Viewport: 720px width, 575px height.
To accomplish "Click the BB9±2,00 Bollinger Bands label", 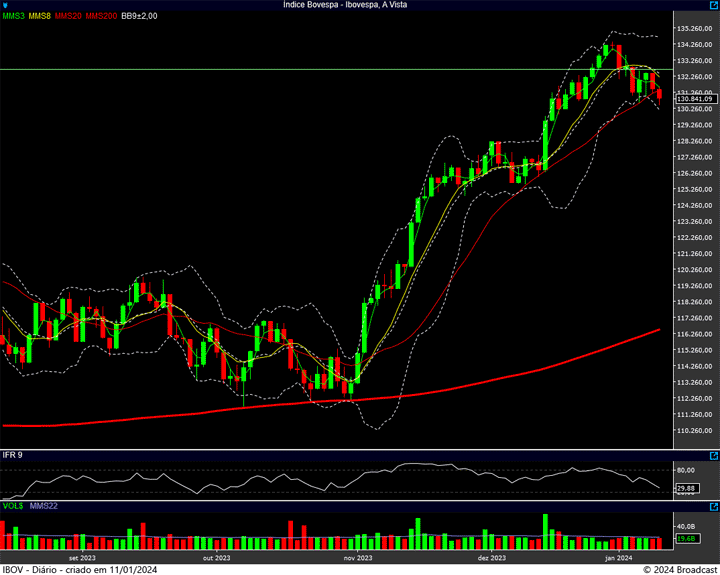I will pos(140,16).
